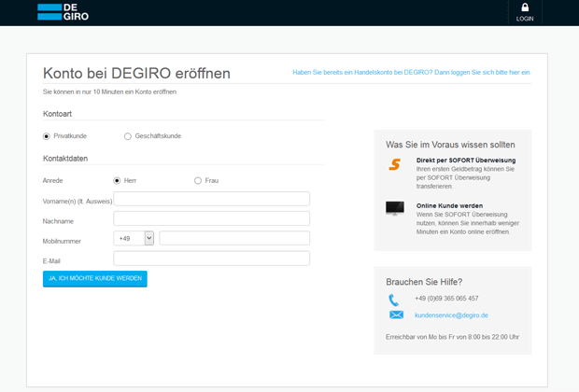
Task: Open the LOGIN lock icon
Action: tap(525, 7)
